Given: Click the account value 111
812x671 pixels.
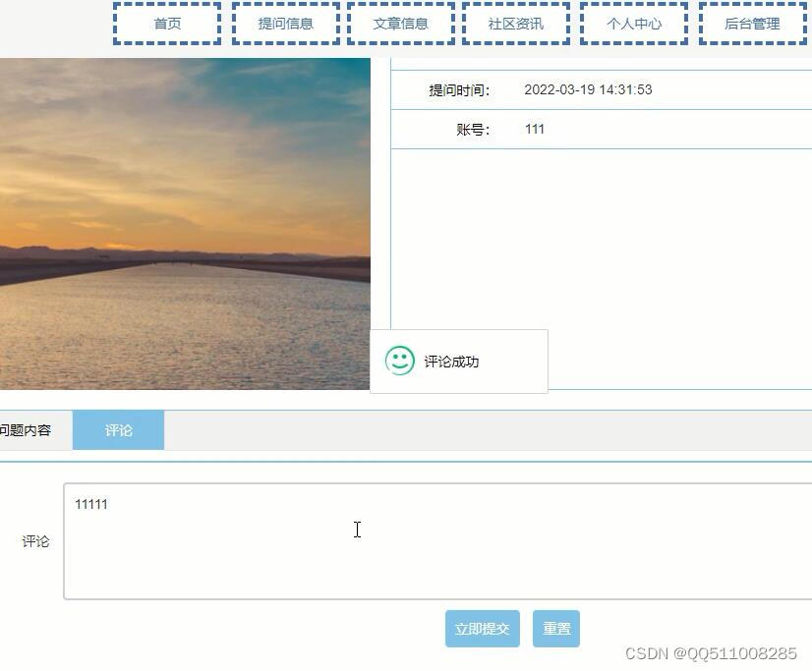Looking at the screenshot, I should click(x=534, y=129).
